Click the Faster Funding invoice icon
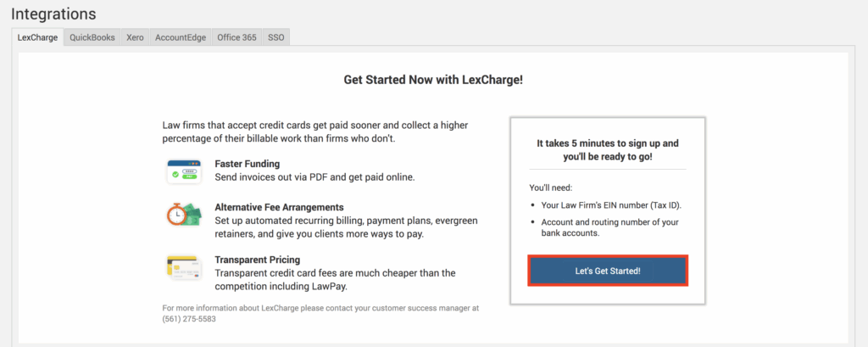This screenshot has width=868, height=347. tap(183, 171)
